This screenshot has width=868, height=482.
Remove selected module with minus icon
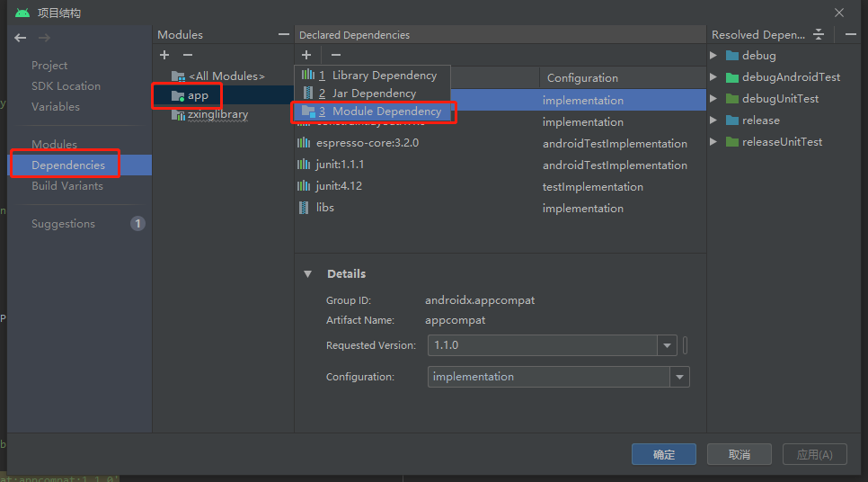[x=188, y=55]
